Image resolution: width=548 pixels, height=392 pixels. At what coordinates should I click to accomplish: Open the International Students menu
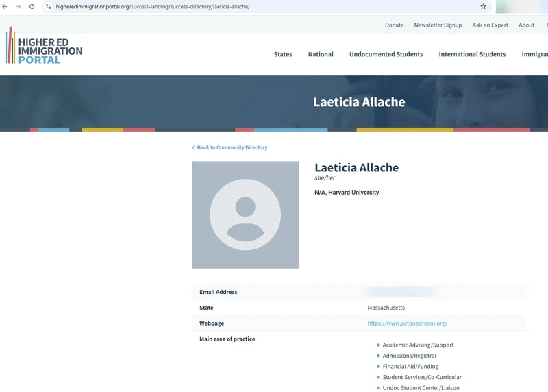click(472, 54)
